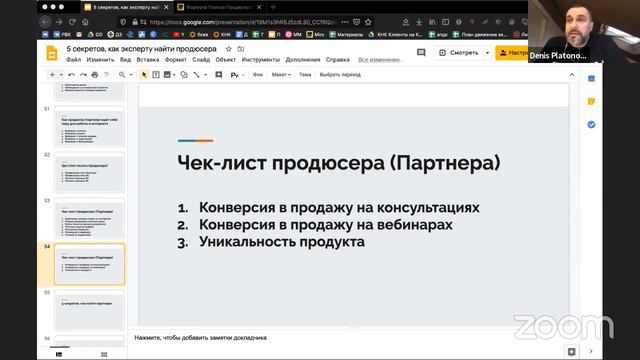Add a comment from toolbar
This screenshot has width=640, height=360.
tap(219, 75)
